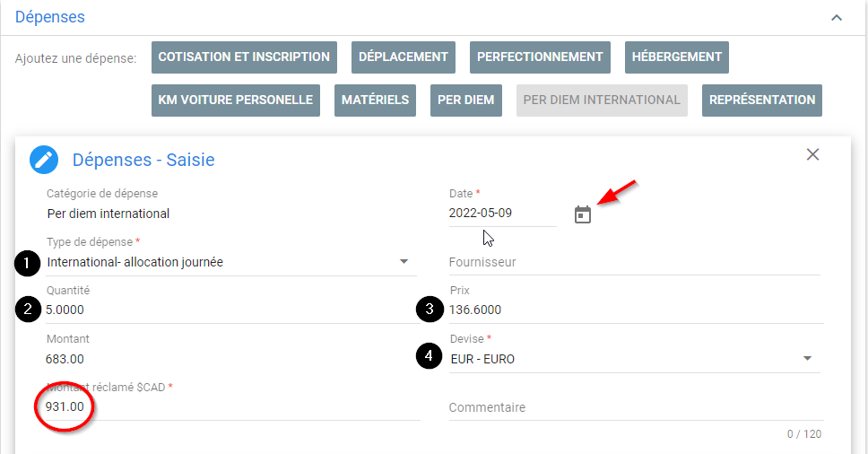The height and width of the screenshot is (454, 868).
Task: Focus the Quantité field showing 5.0000
Action: (230, 310)
